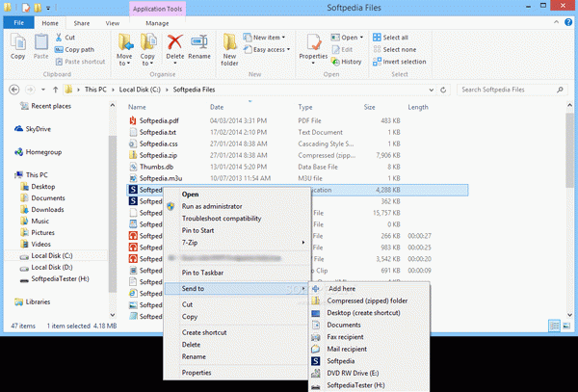Open the Delete dropdown arrow
This screenshot has height=392, width=578.
[x=174, y=64]
